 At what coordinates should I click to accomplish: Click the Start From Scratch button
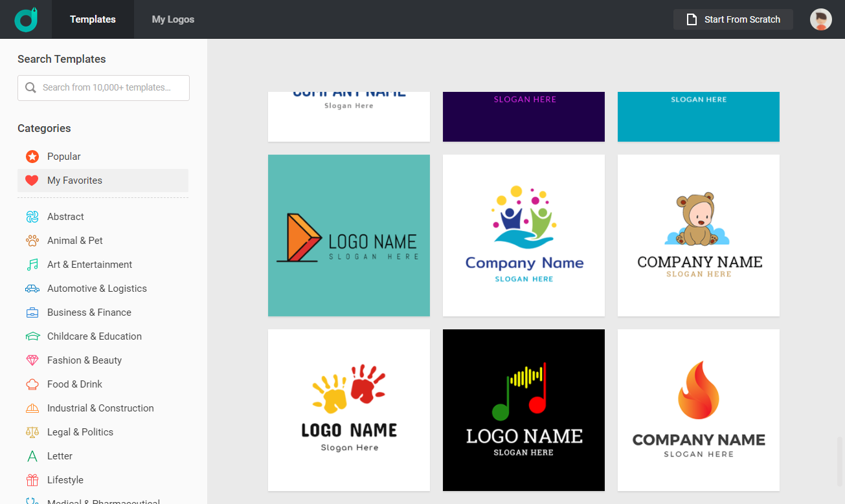(x=733, y=19)
